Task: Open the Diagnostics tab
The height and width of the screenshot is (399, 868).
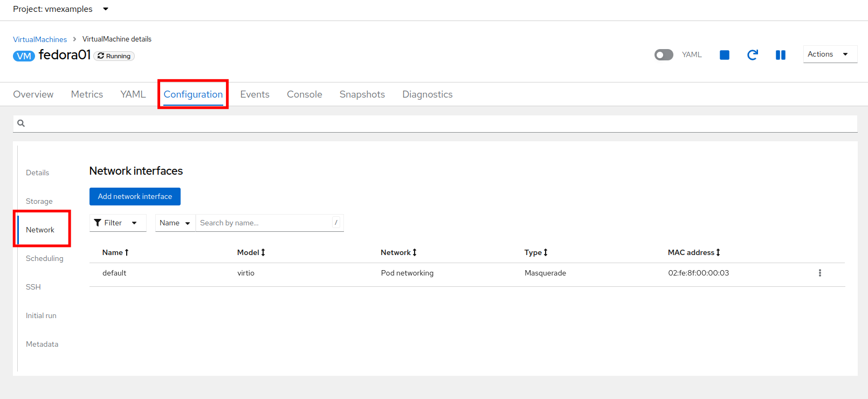Action: (x=428, y=94)
